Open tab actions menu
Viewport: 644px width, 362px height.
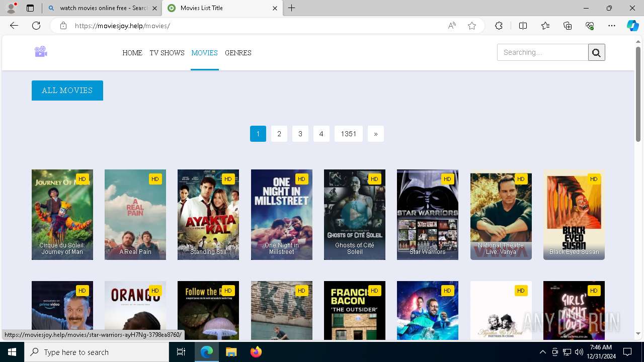(x=30, y=8)
